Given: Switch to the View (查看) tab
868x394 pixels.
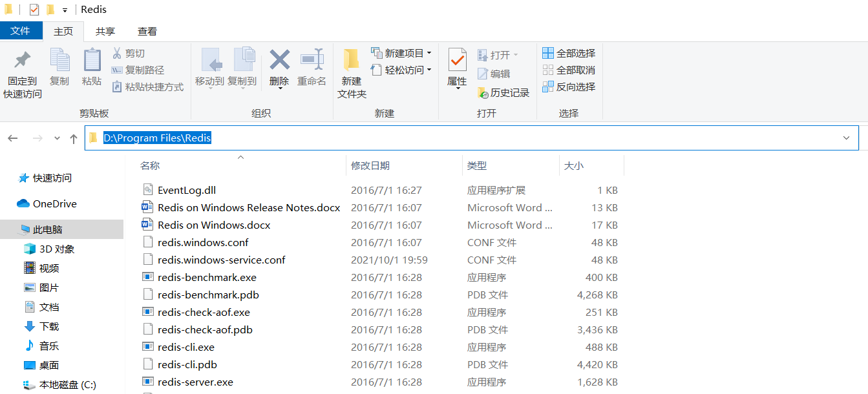Looking at the screenshot, I should click(x=147, y=31).
